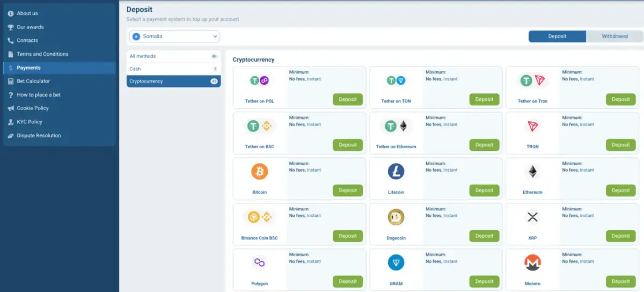The width and height of the screenshot is (644, 292).
Task: Click the Dogecoin logo icon
Action: (x=396, y=217)
